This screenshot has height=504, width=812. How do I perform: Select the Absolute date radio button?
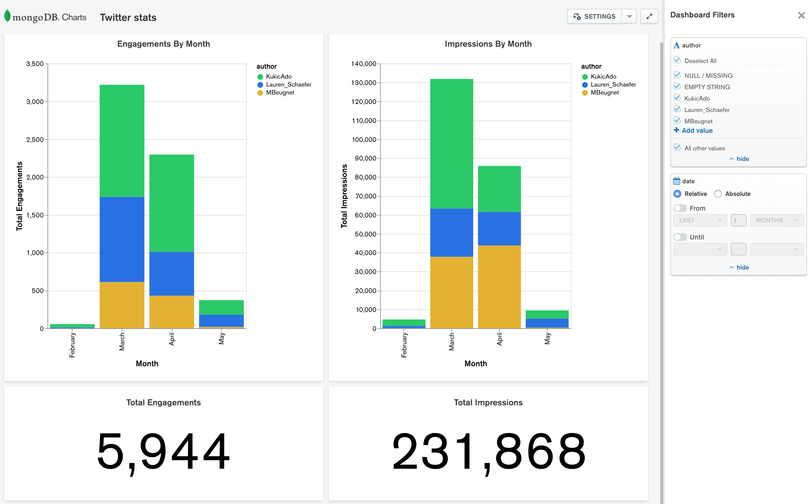tap(718, 194)
